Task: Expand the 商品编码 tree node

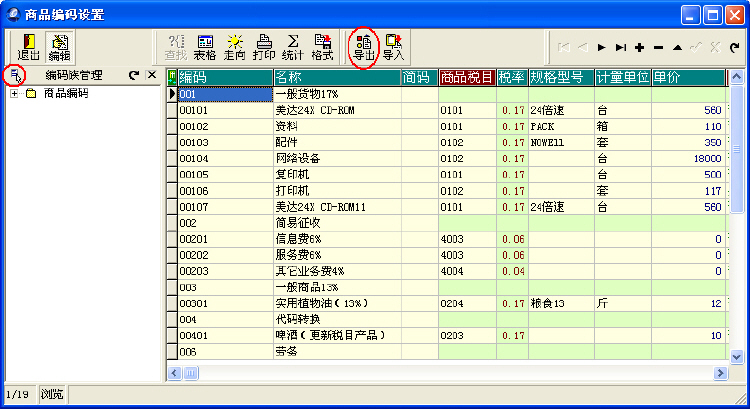Action: [14, 93]
